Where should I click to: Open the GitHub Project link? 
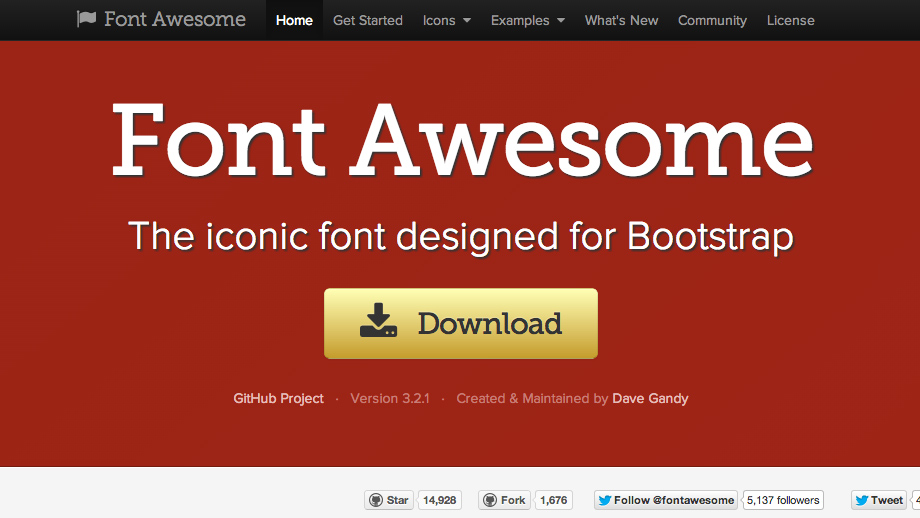(x=279, y=398)
